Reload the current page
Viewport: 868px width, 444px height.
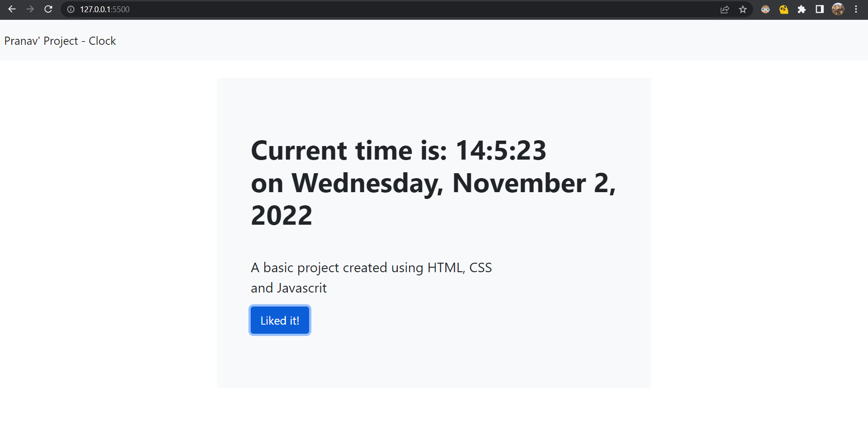pyautogui.click(x=48, y=9)
